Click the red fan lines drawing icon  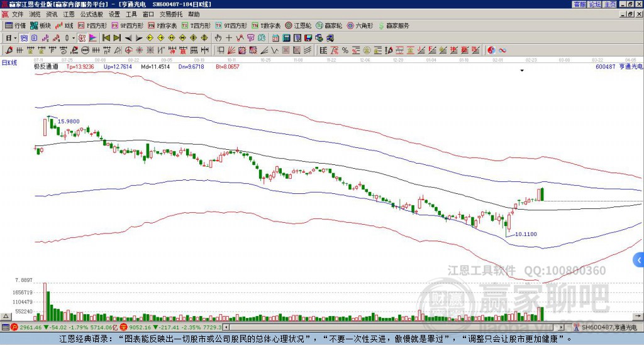231,50
